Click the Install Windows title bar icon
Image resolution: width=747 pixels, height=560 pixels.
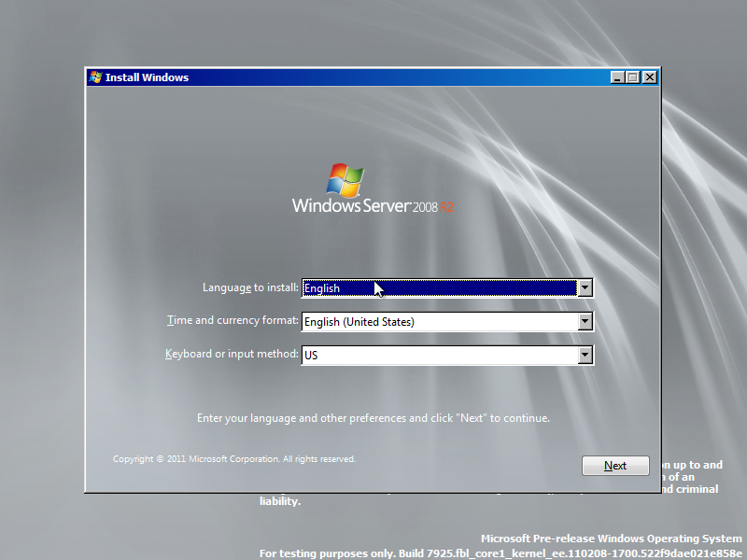point(95,77)
